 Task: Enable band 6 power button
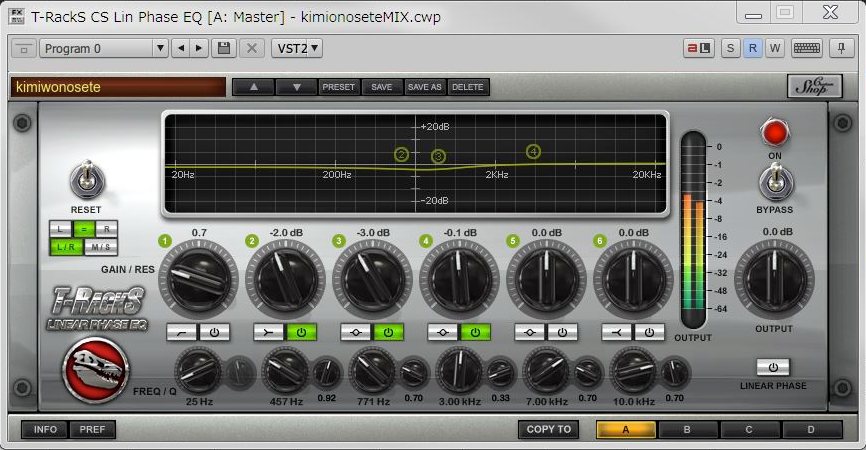[649, 332]
